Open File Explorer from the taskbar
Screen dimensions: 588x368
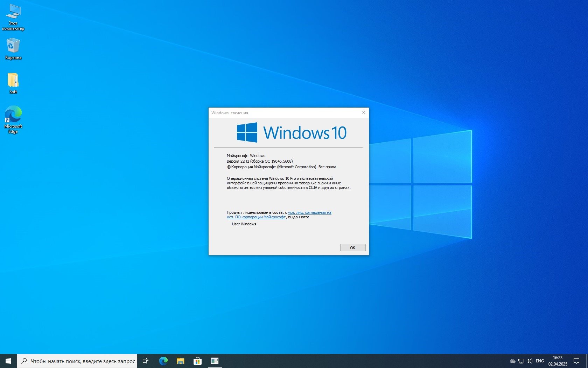pyautogui.click(x=180, y=361)
